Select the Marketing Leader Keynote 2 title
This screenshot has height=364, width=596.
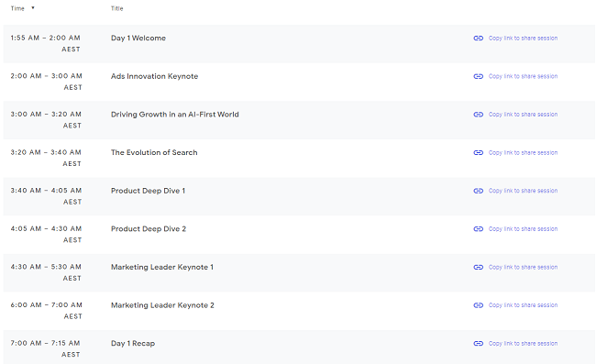coord(162,305)
